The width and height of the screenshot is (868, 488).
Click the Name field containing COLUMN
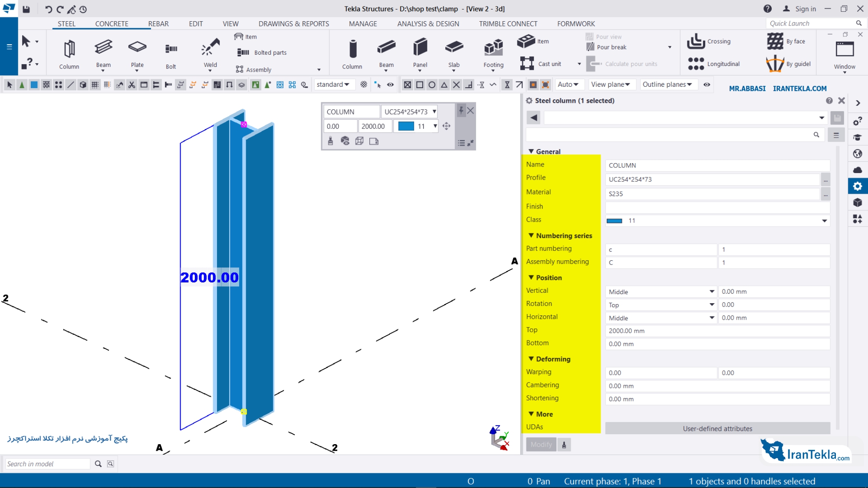tap(717, 165)
